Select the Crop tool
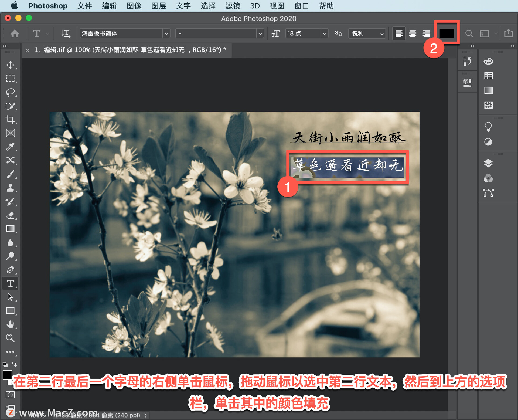518x420 pixels. [x=10, y=119]
